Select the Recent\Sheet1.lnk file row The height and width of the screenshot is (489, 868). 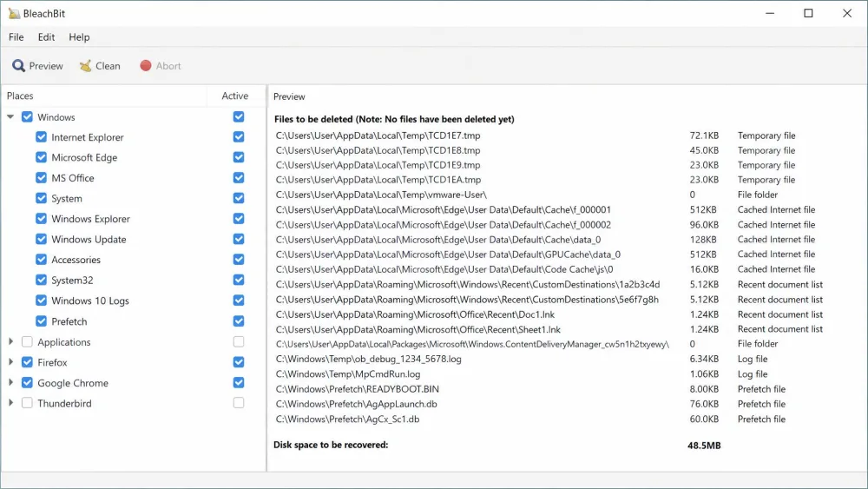[418, 329]
